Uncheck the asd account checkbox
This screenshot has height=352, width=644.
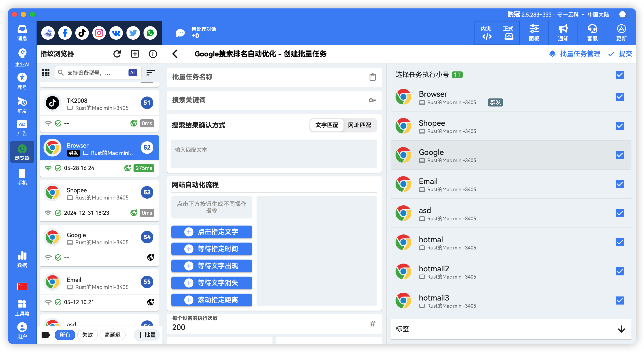[x=620, y=213]
